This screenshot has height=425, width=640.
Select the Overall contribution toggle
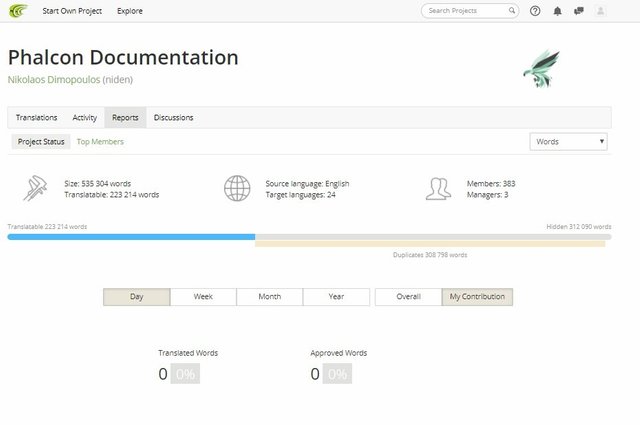tap(408, 297)
